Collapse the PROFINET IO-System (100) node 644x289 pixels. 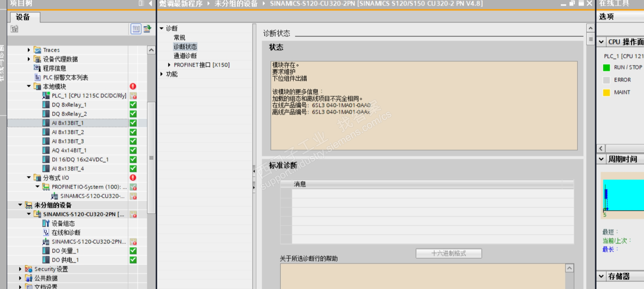(x=37, y=186)
